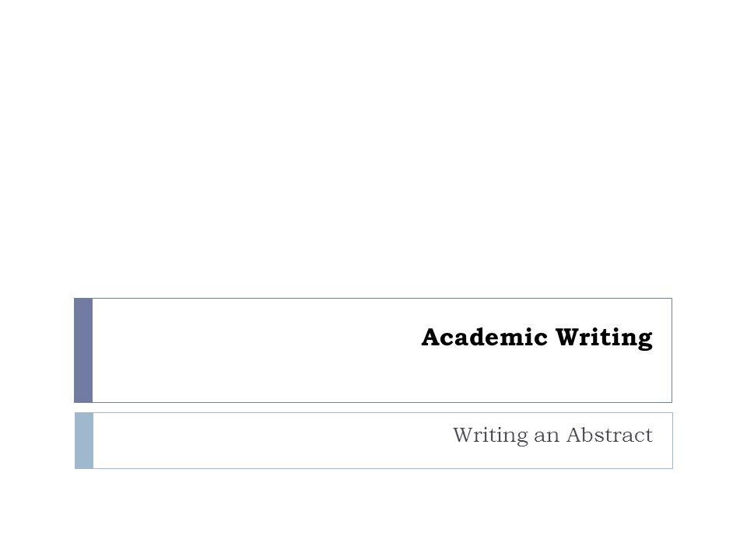
Task: Click the capital "A" starting "Academic"
Action: click(x=430, y=337)
